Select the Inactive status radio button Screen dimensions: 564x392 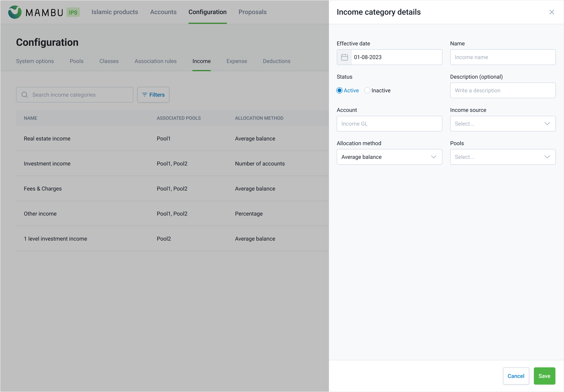(x=367, y=90)
